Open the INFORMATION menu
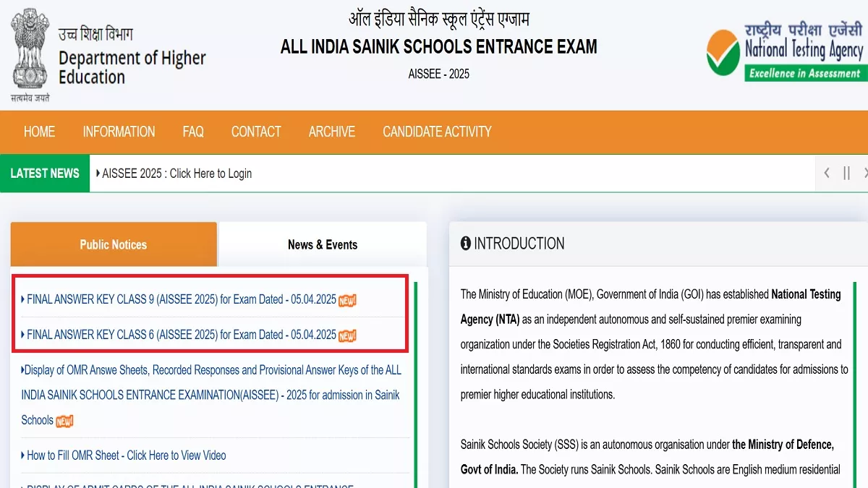 click(119, 132)
